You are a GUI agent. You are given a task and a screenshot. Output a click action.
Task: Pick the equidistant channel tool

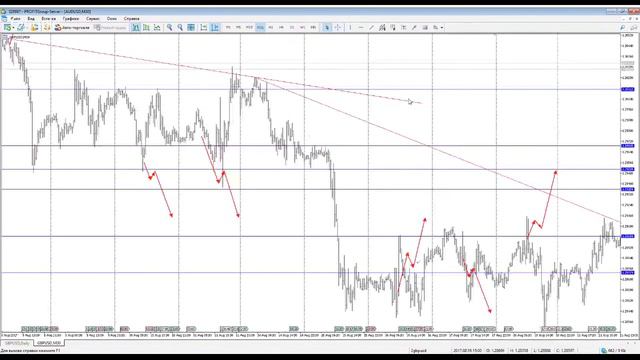click(x=382, y=27)
